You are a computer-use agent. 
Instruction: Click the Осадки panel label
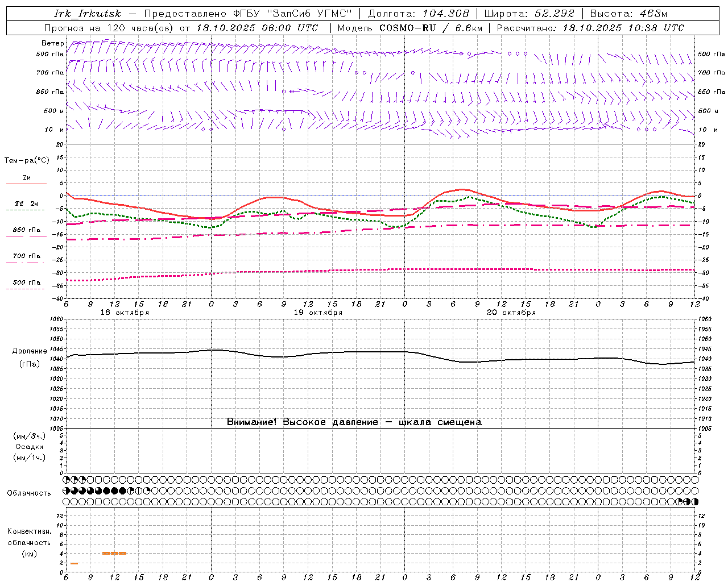30,447
